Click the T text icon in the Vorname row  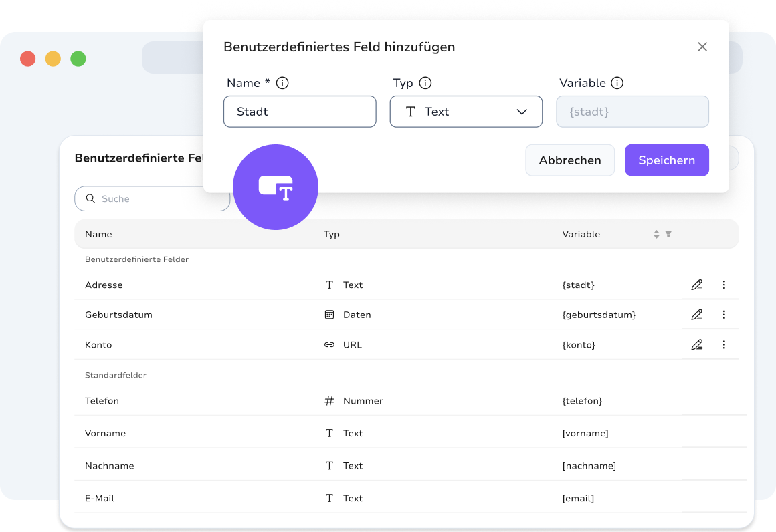[x=329, y=433]
